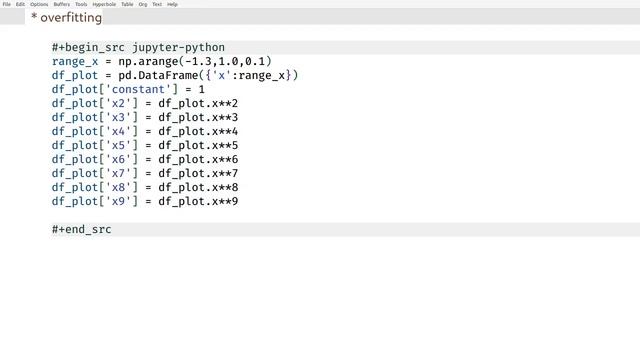The height and width of the screenshot is (360, 640).
Task: Open the Help menu
Action: (x=172, y=4)
